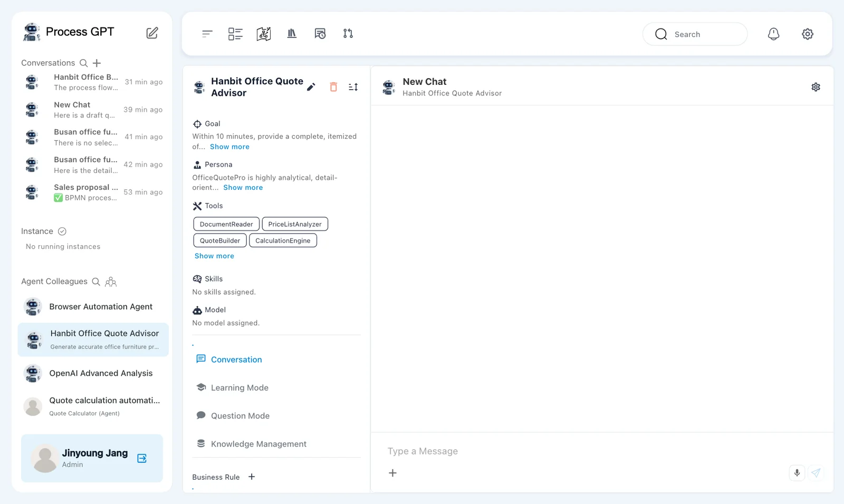Open notifications bell
Viewport: 844px width, 504px height.
point(773,34)
